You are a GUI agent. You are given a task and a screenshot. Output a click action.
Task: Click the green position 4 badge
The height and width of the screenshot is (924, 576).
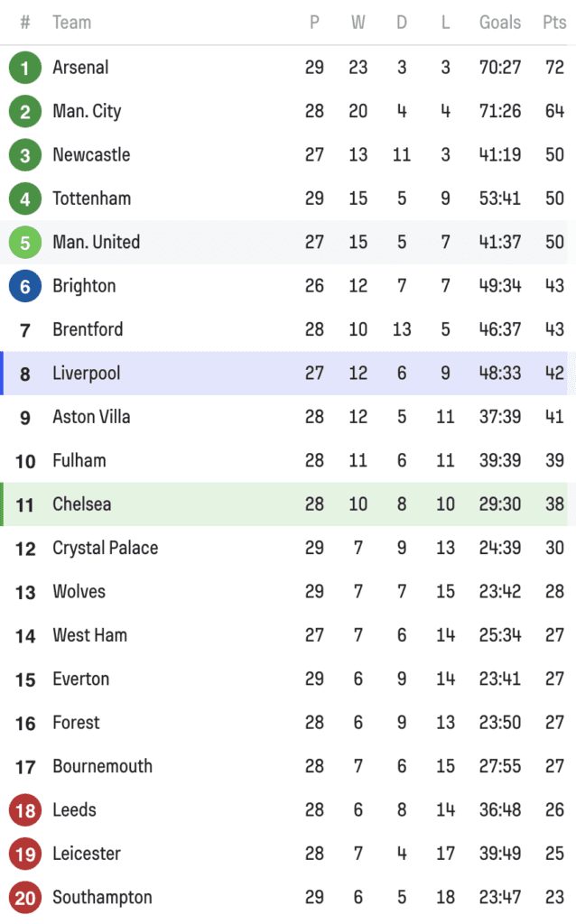coord(25,199)
